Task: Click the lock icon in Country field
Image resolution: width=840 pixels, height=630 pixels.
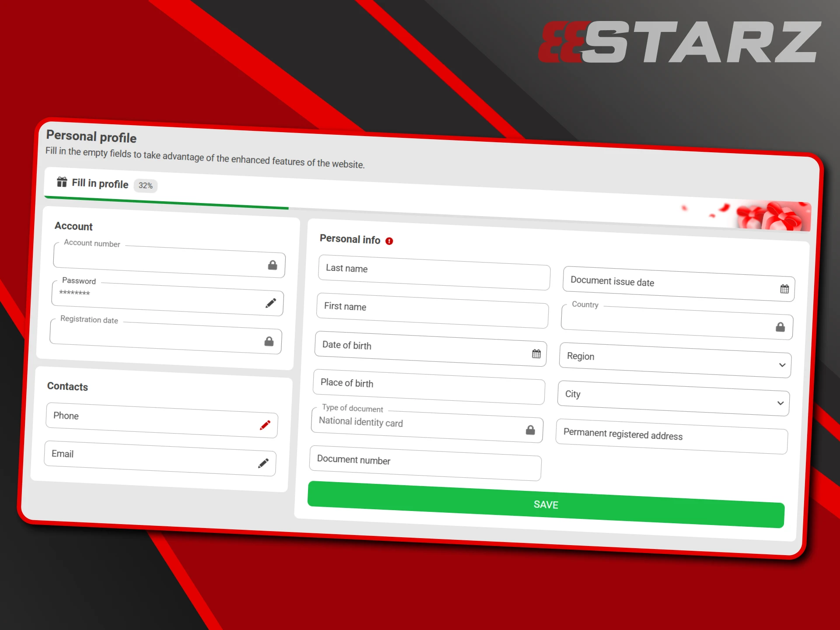Action: pos(780,327)
